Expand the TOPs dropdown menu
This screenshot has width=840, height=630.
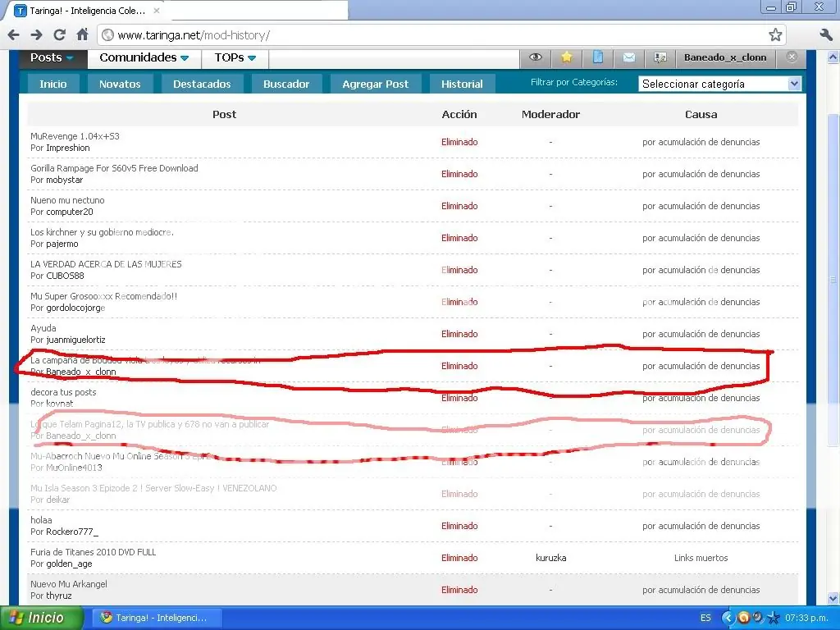235,58
